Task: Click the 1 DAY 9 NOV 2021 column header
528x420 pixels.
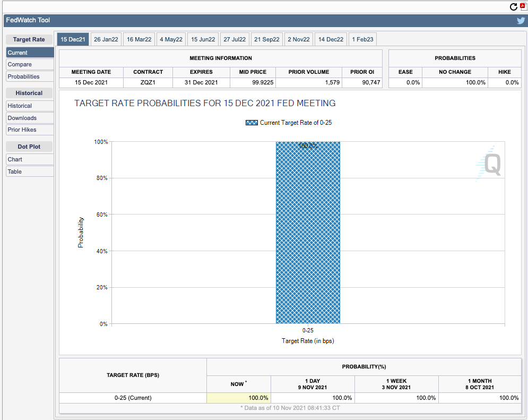Action: 313,384
